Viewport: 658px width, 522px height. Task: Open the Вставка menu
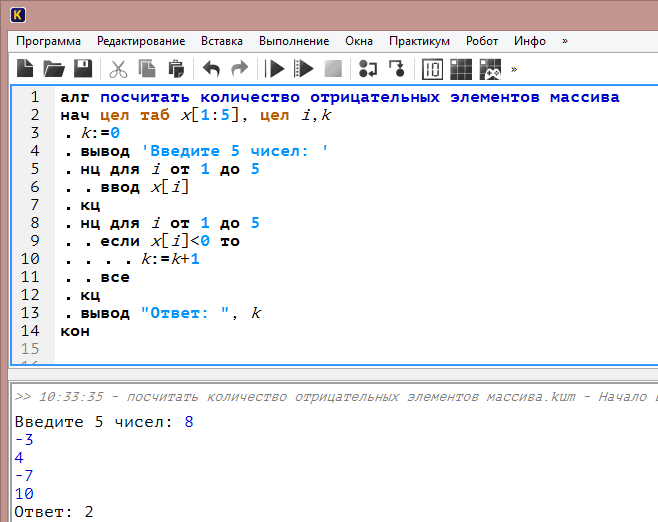click(x=222, y=41)
